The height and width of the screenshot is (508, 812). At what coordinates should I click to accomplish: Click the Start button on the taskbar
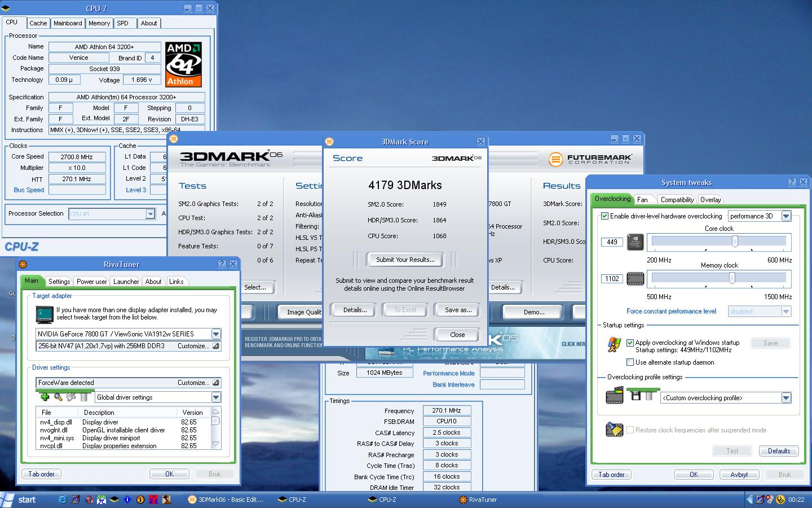pos(20,500)
